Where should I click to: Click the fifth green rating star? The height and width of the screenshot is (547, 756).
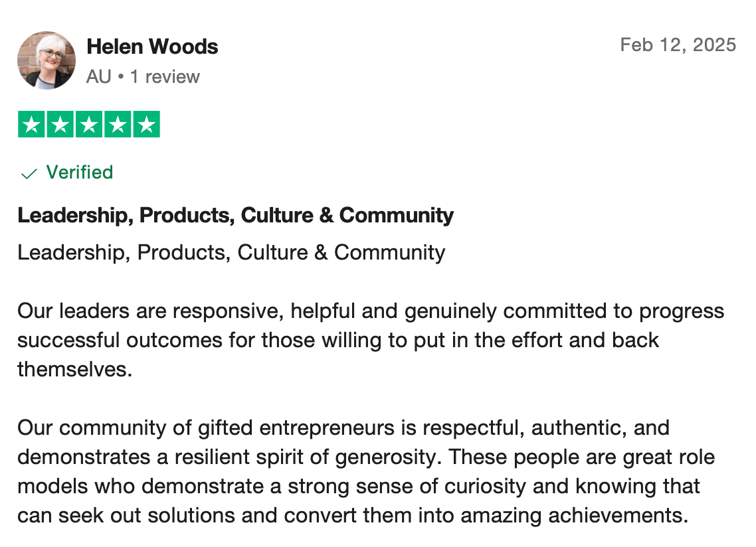[147, 125]
